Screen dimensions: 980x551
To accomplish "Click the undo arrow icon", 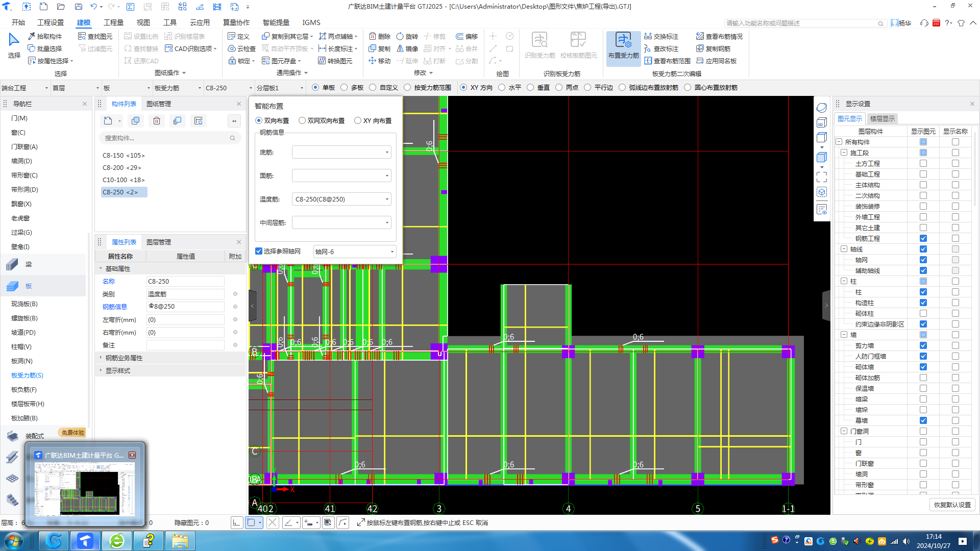I will tap(93, 7).
